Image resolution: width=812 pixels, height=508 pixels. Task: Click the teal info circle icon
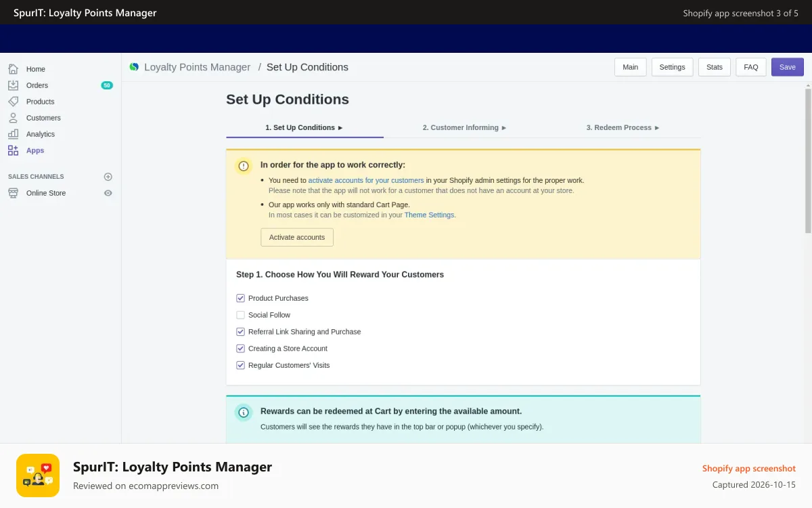point(244,412)
